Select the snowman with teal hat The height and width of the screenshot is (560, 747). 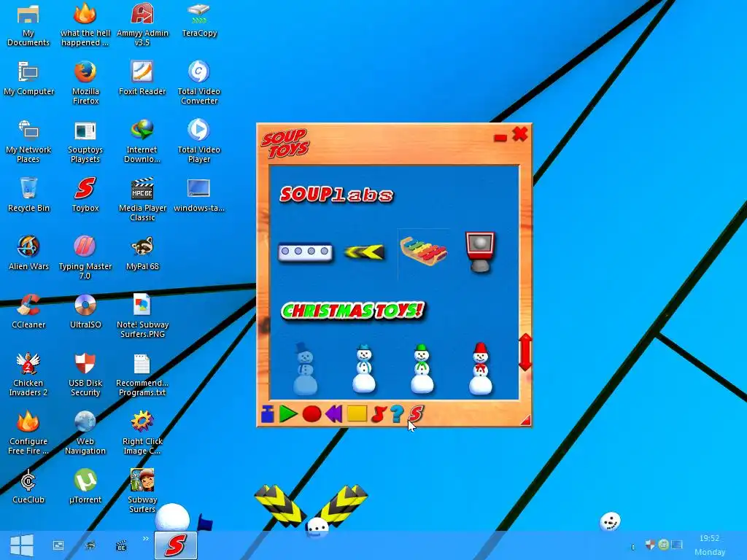(x=364, y=368)
